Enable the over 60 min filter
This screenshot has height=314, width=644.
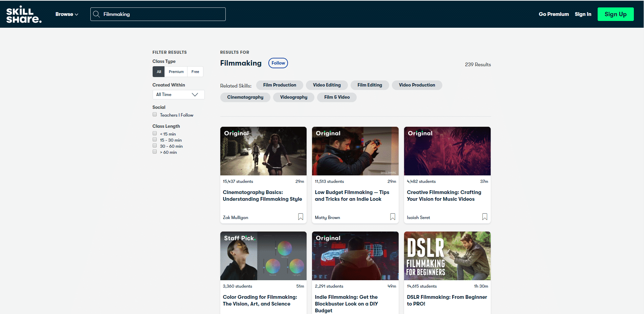155,152
